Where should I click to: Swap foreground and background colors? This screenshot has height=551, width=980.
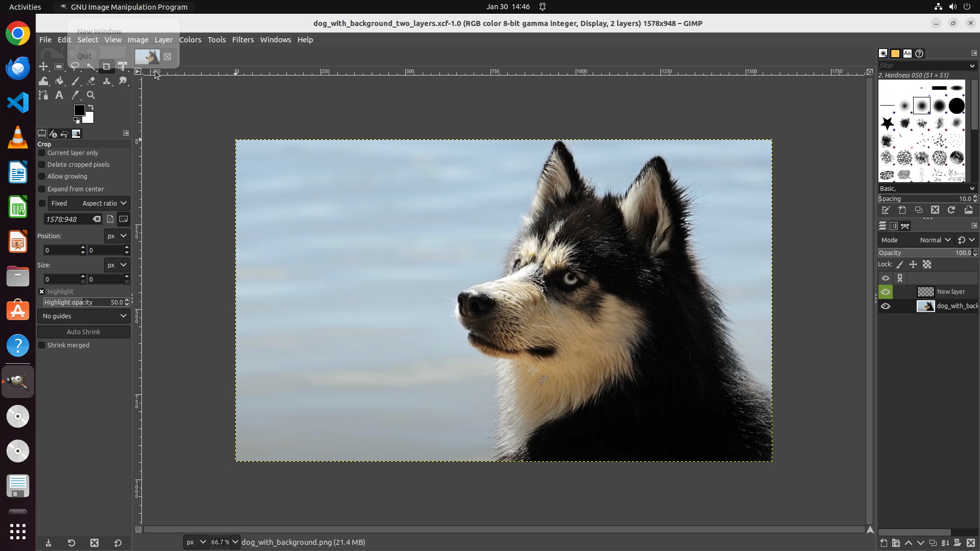(x=91, y=107)
